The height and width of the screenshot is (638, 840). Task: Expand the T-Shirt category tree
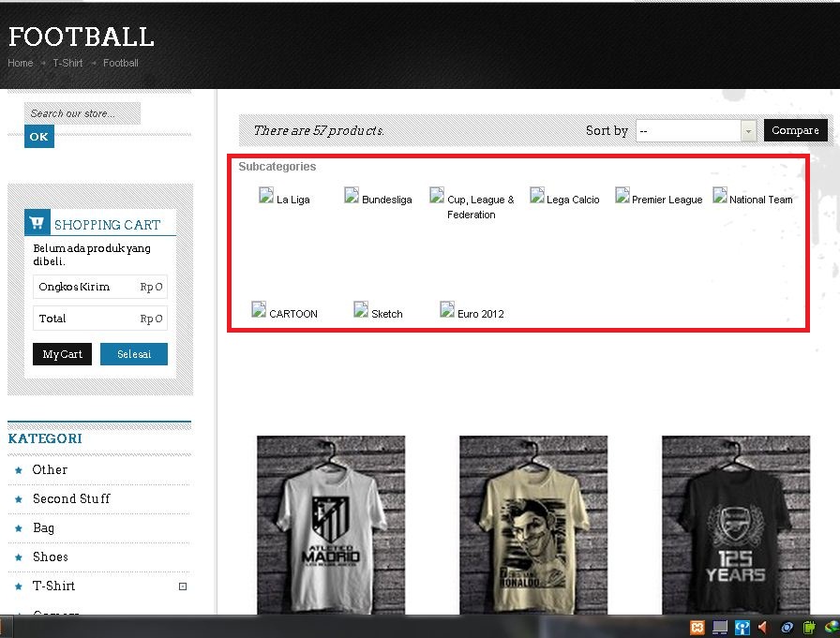coord(183,586)
